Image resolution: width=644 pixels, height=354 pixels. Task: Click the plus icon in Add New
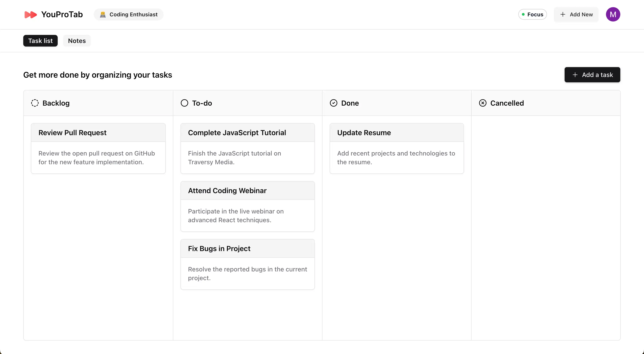pyautogui.click(x=563, y=15)
